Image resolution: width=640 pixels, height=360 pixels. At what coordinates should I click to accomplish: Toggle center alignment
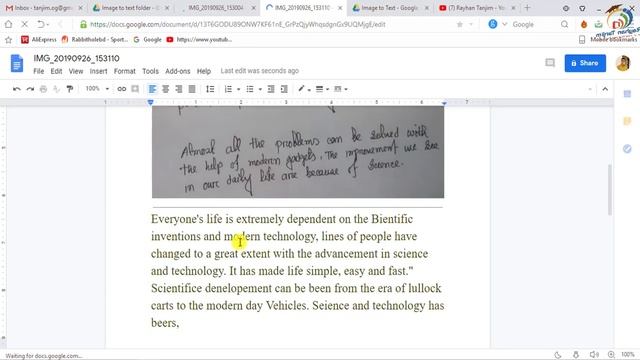pyautogui.click(x=165, y=89)
